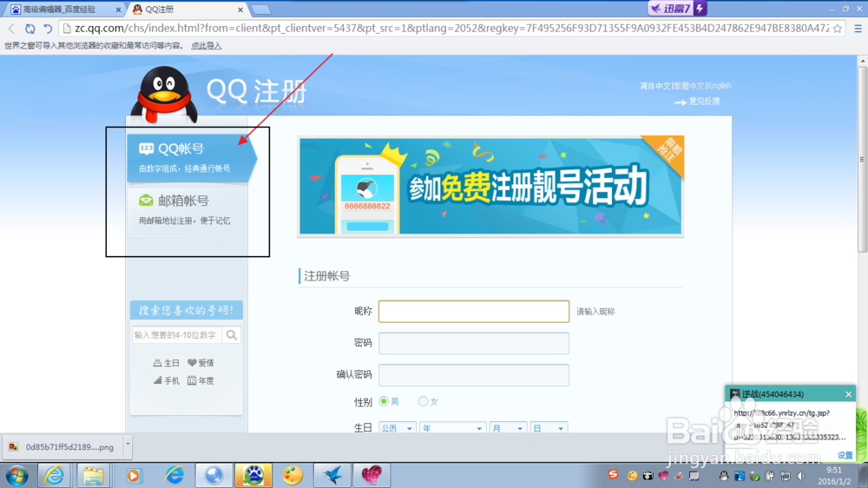Viewport: 868px width, 488px height.
Task: Close the 逆战 message popup
Action: pyautogui.click(x=849, y=394)
